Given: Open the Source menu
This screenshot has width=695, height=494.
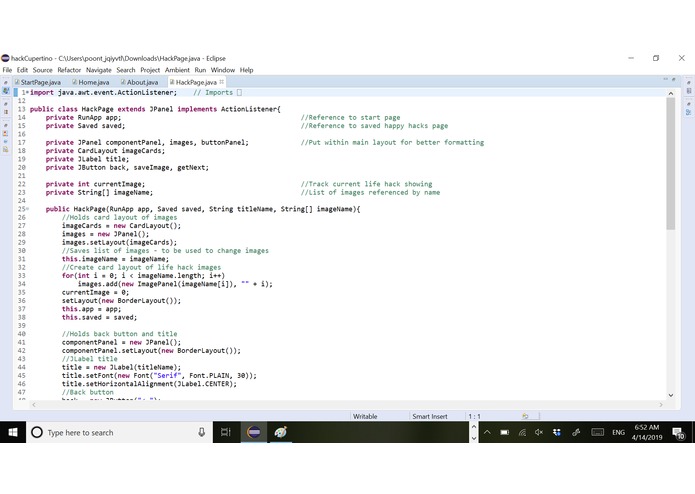Looking at the screenshot, I should pos(43,70).
